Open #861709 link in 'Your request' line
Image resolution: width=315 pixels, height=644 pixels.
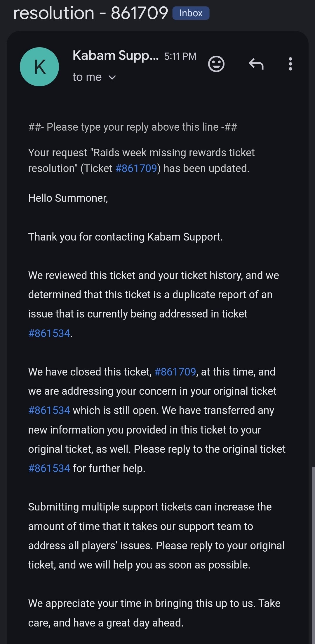click(136, 168)
